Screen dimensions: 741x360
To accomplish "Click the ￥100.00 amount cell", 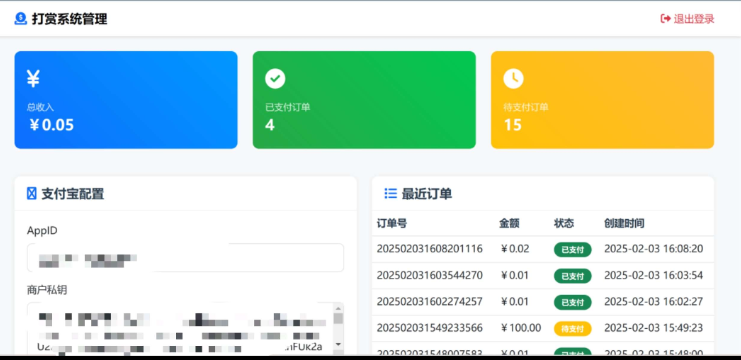I will point(520,328).
